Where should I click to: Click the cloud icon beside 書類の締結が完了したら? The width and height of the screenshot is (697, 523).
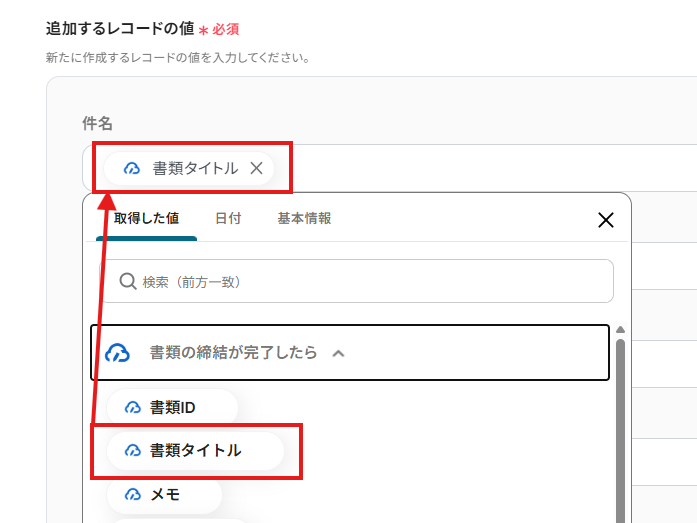pyautogui.click(x=117, y=353)
